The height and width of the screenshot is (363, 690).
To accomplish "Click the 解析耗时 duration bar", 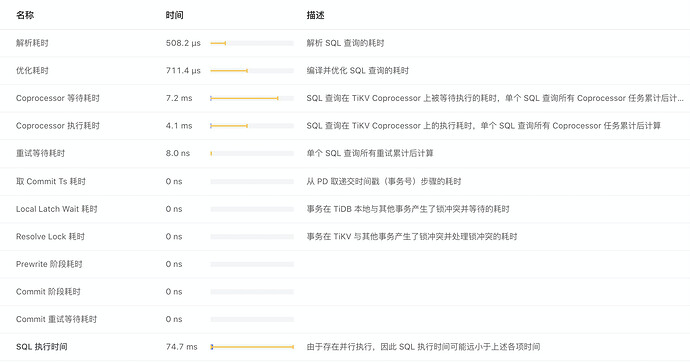I will pos(252,43).
